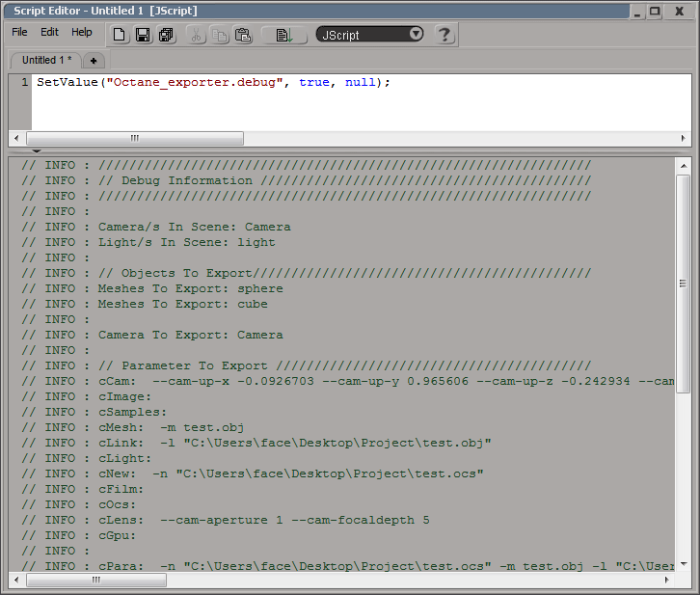Viewport: 700px width, 595px height.
Task: Click "Octane_exporter.debug" string in code
Action: 194,82
